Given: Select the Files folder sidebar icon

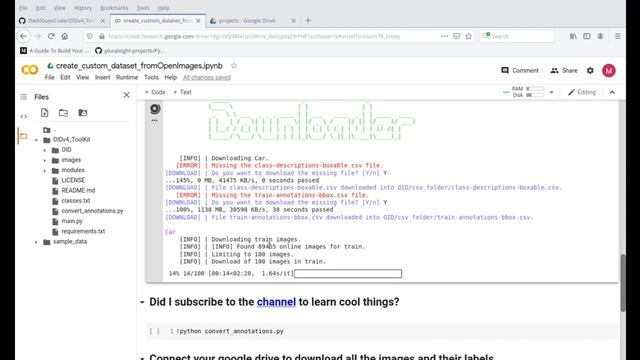Looking at the screenshot, I should [x=23, y=136].
